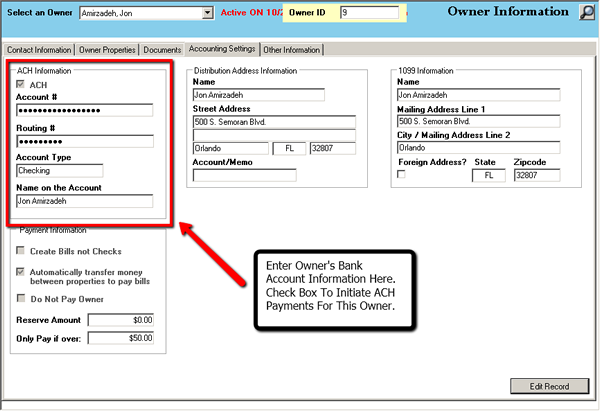
Task: Click the Owner Information heading
Action: (x=508, y=11)
